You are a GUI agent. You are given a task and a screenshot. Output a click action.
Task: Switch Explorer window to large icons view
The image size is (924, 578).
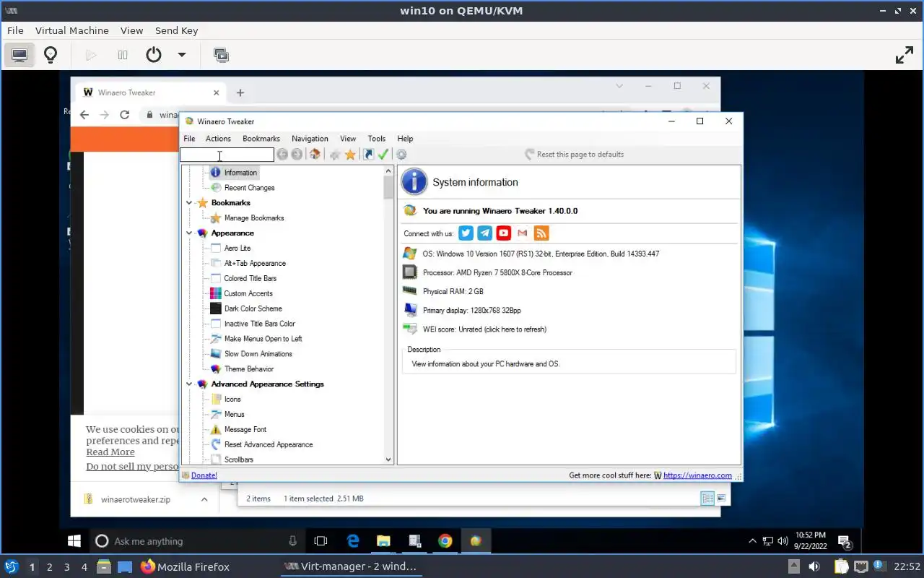[x=720, y=499]
